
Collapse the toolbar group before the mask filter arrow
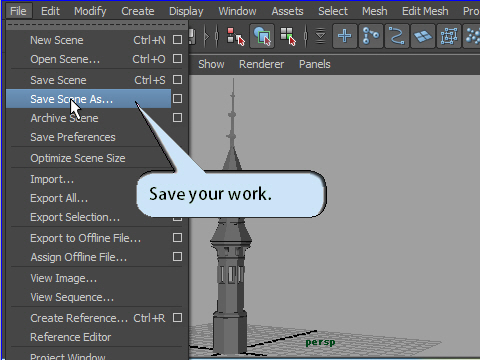pyautogui.click(x=305, y=36)
